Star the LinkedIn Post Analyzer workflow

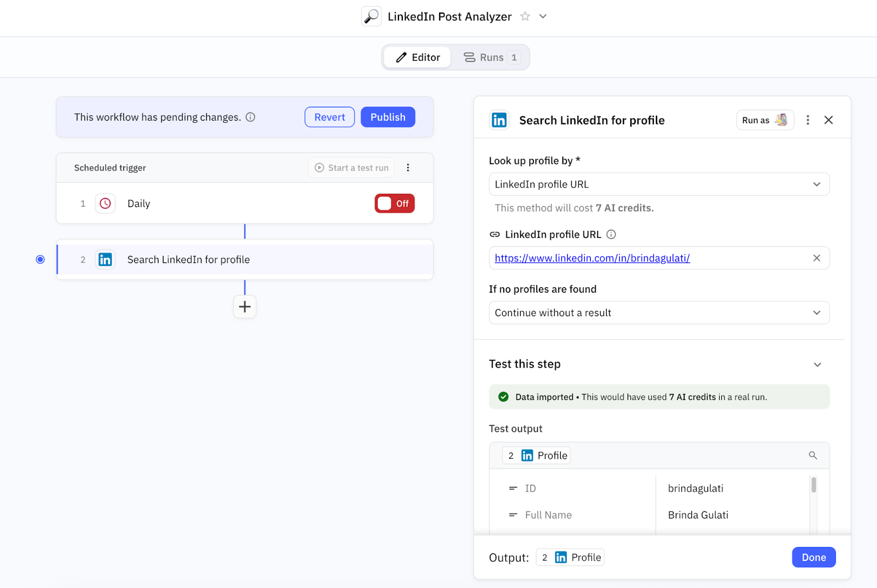[x=525, y=16]
